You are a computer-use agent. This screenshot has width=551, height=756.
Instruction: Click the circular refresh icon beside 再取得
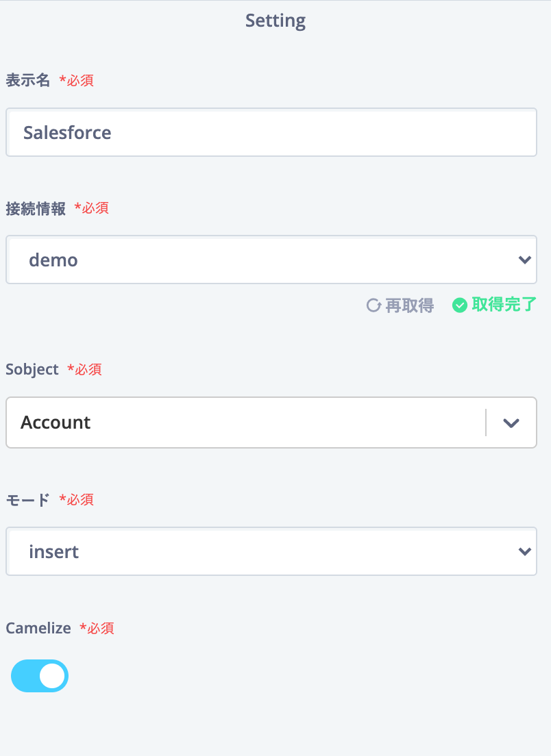(374, 305)
